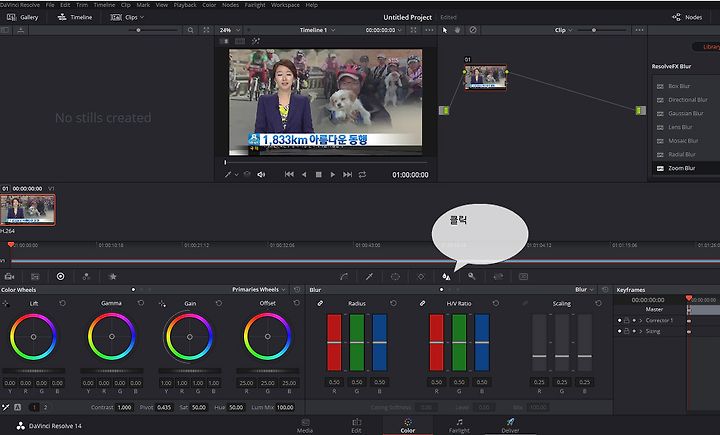Screen dimensions: 720x435
Task: Play the clip forward
Action: (x=333, y=175)
